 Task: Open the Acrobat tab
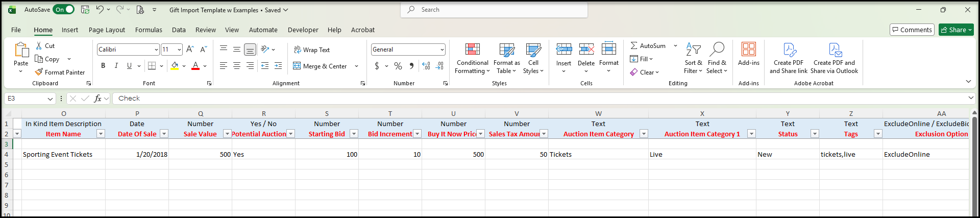point(363,30)
